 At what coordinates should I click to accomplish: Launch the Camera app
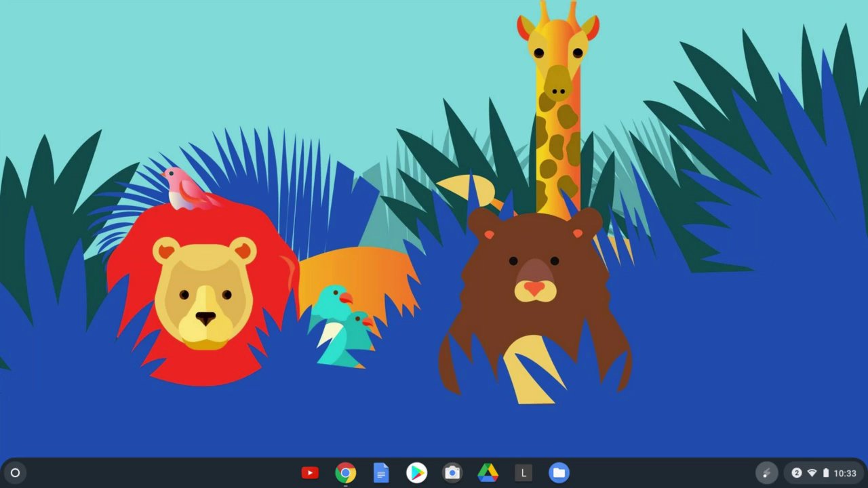click(452, 473)
